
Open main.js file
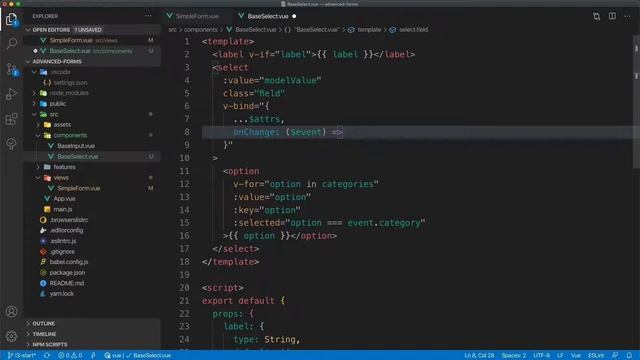pyautogui.click(x=92, y=209)
